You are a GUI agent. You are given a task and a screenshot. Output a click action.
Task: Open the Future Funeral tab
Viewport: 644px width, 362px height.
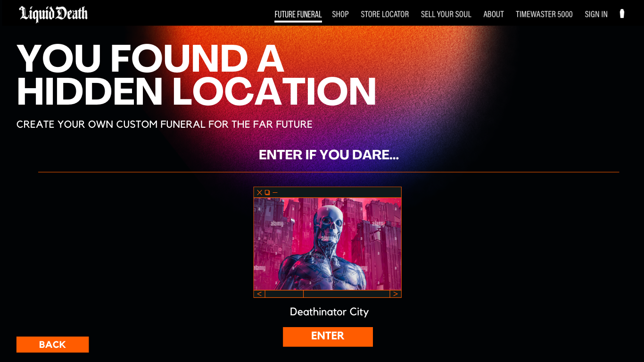tap(298, 14)
